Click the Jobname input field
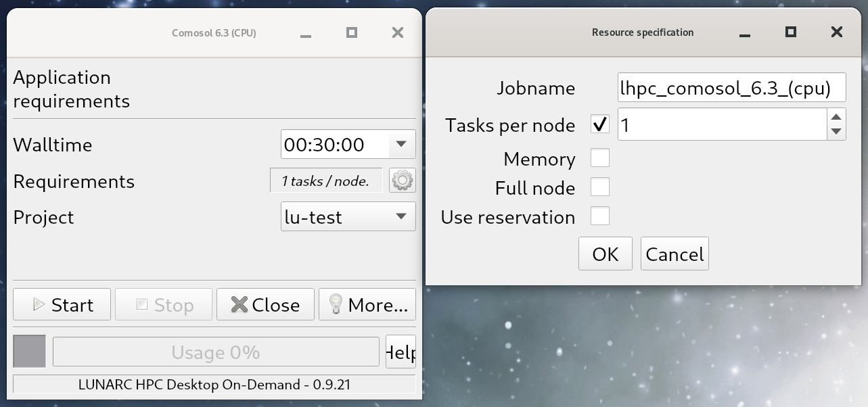This screenshot has width=868, height=407. [731, 88]
